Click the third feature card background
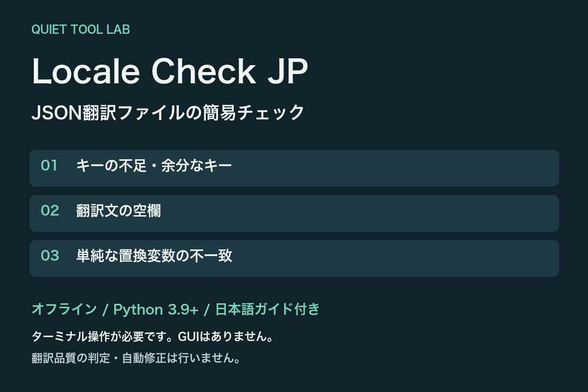 point(294,258)
